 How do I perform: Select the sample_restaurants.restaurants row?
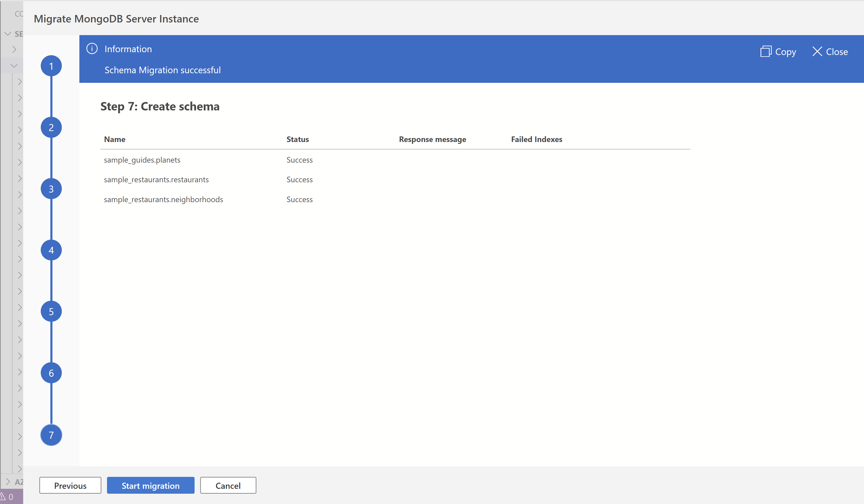(x=395, y=179)
